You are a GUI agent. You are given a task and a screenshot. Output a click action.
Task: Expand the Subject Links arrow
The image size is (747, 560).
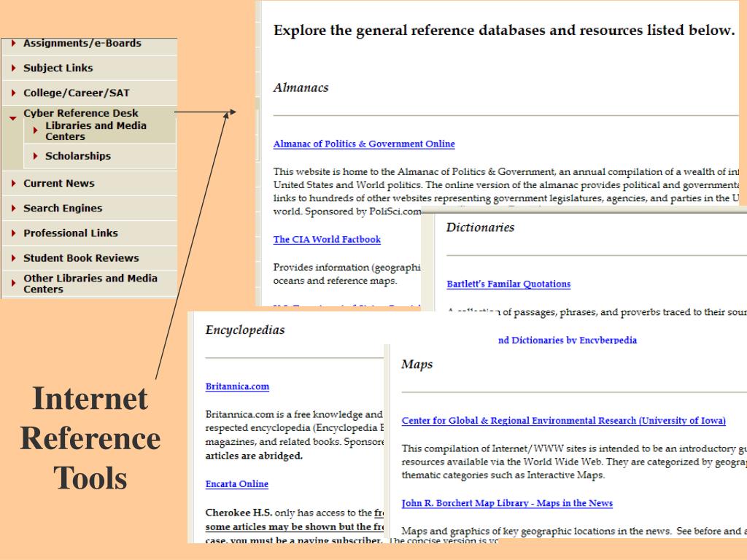[x=13, y=68]
